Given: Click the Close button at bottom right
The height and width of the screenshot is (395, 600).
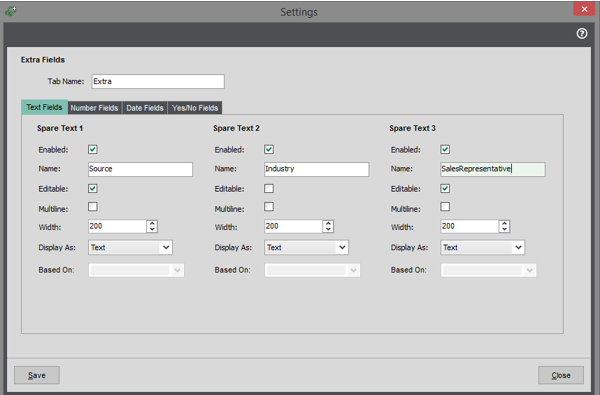Looking at the screenshot, I should pos(561,375).
